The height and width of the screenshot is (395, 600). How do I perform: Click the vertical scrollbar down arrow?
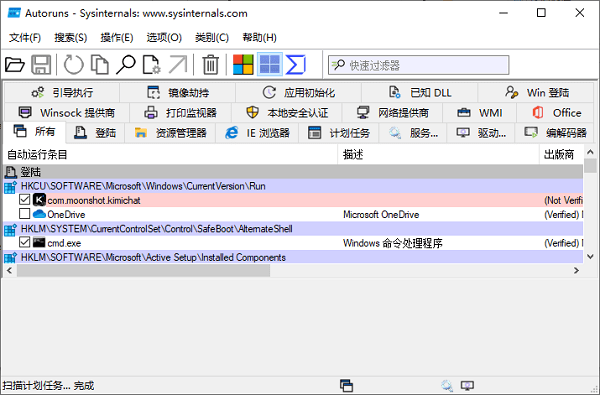click(590, 256)
